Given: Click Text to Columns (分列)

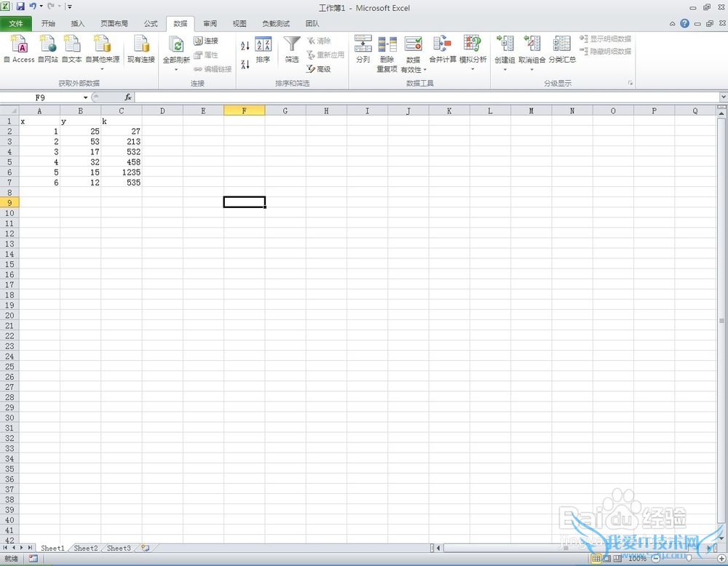Looking at the screenshot, I should pyautogui.click(x=363, y=49).
